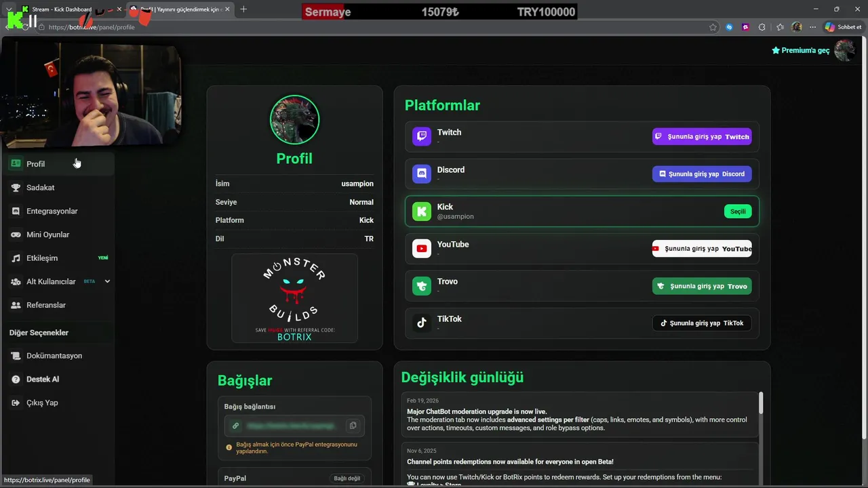
Task: Click the purple extension icon
Action: (x=746, y=27)
